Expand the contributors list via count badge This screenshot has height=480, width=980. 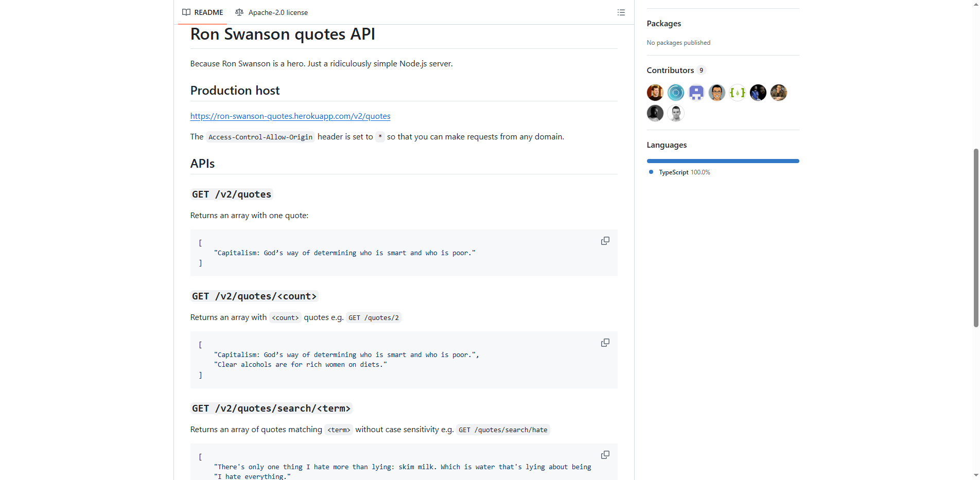click(702, 70)
